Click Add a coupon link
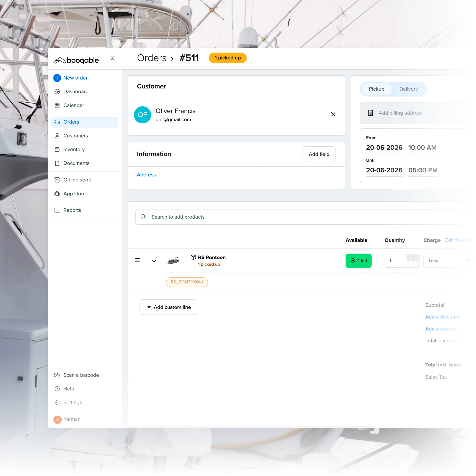 [441, 329]
